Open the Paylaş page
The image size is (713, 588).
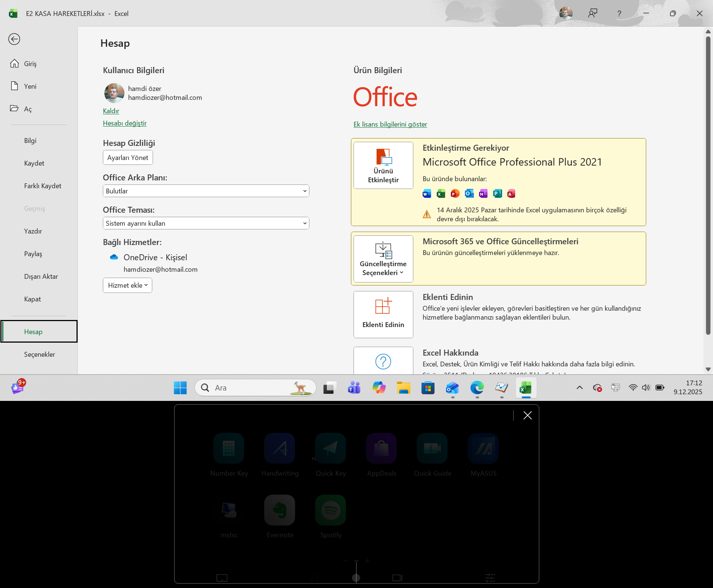click(39, 254)
